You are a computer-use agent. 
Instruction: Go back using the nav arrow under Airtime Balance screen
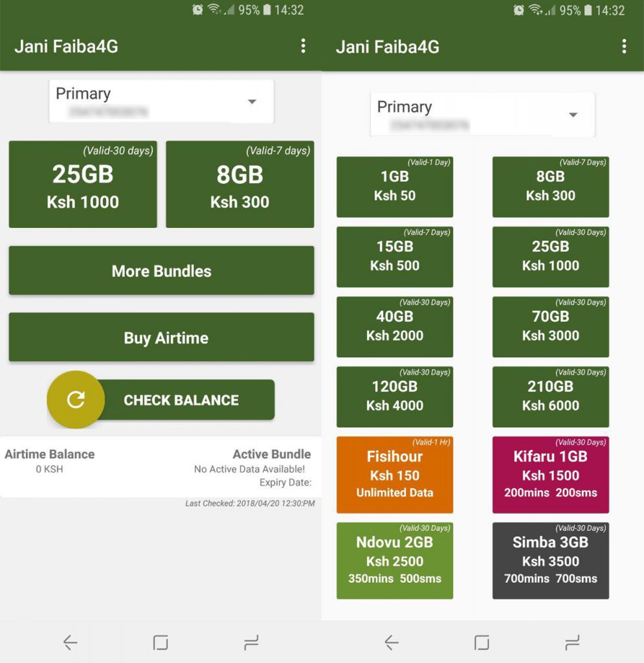pos(70,642)
